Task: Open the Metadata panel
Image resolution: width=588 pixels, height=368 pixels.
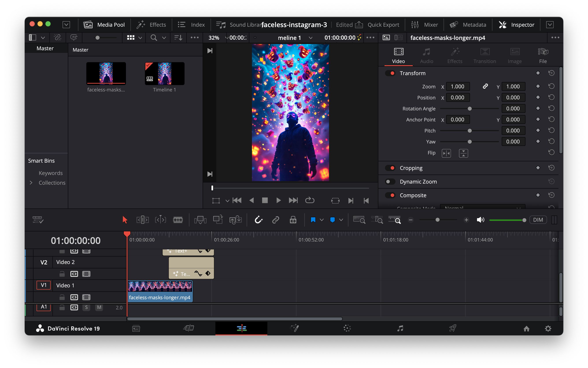Action: (468, 25)
